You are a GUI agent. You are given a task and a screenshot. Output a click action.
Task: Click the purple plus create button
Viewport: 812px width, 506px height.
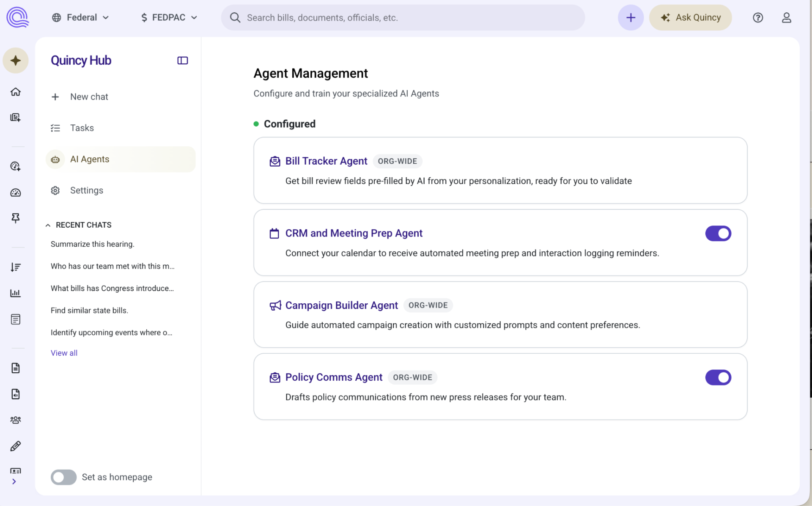631,17
